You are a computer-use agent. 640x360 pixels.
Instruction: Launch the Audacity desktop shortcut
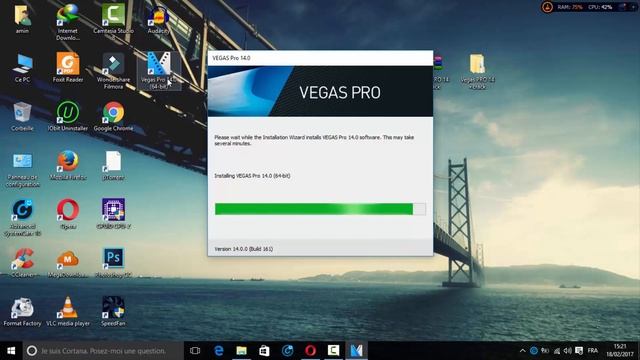click(x=158, y=19)
